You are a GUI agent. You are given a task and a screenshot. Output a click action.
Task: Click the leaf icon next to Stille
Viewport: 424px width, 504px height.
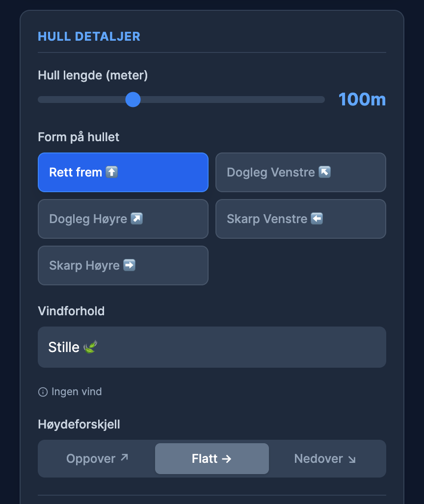[x=90, y=347]
